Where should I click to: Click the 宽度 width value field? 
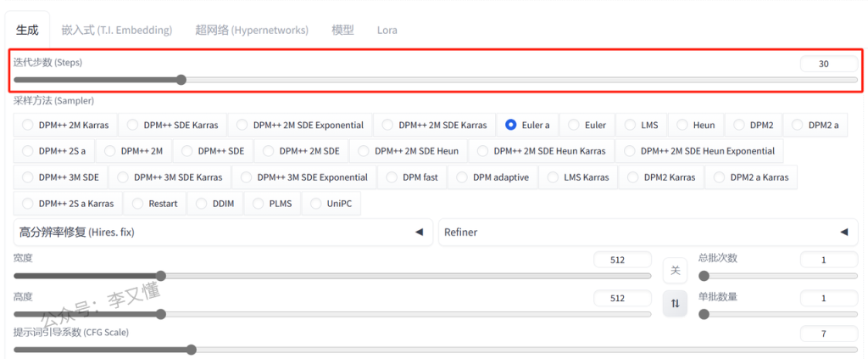click(622, 260)
